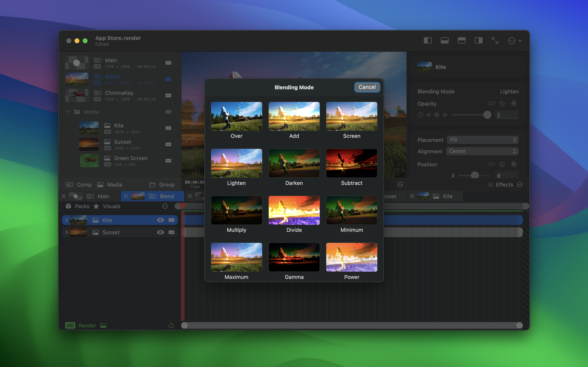The image size is (588, 367).
Task: Expand the Kite layer in timeline
Action: point(67,220)
